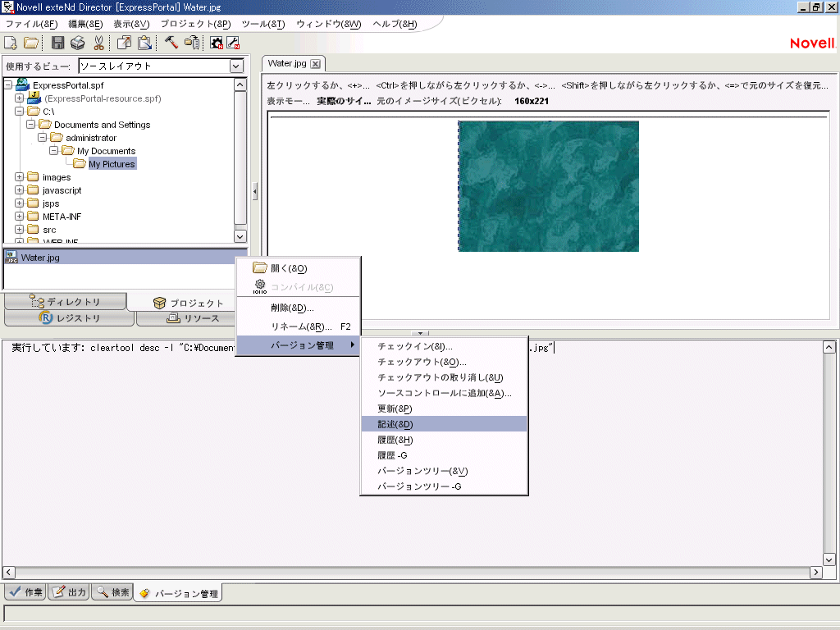Select バージョンツリー(&V) entry
This screenshot has width=840, height=630.
[444, 471]
